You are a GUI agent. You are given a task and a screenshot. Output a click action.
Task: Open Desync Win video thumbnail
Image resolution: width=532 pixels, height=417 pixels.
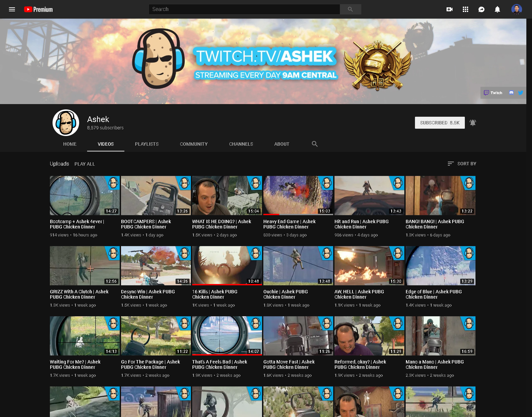pos(156,266)
